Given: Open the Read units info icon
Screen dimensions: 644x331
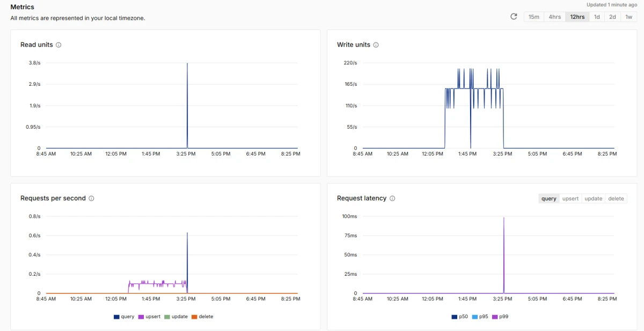Looking at the screenshot, I should click(x=58, y=45).
